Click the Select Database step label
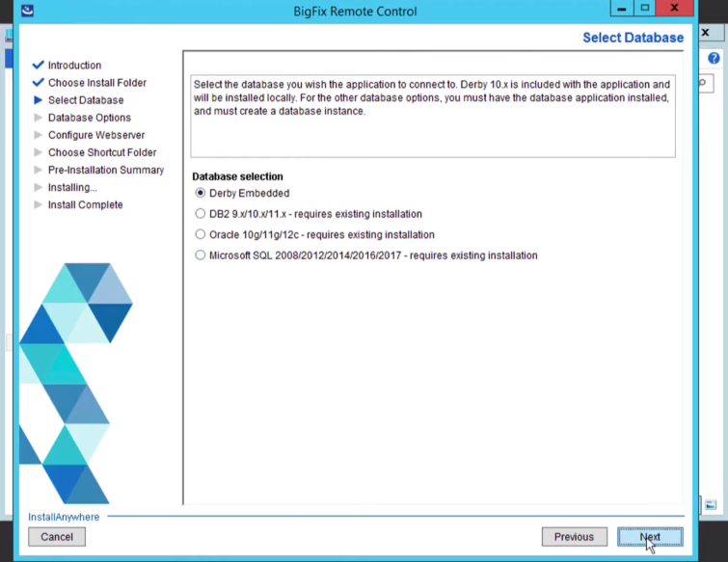Viewport: 728px width, 562px height. click(x=86, y=100)
